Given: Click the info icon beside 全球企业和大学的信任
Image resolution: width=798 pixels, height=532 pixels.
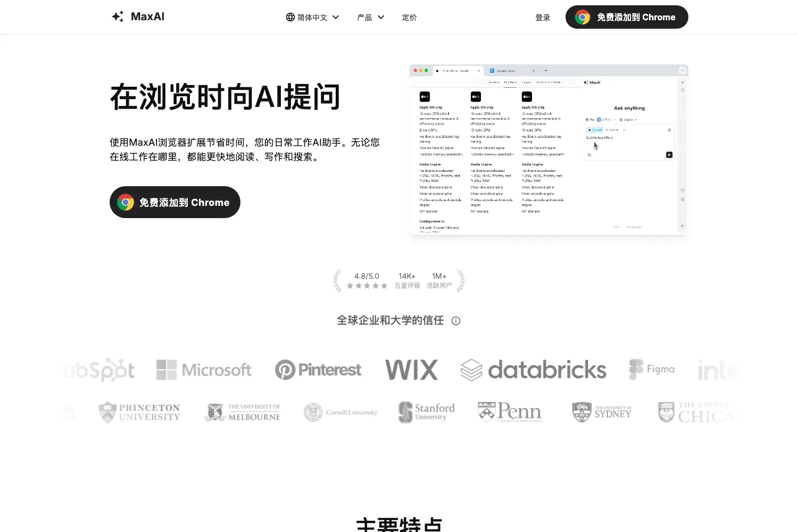Looking at the screenshot, I should coord(456,321).
